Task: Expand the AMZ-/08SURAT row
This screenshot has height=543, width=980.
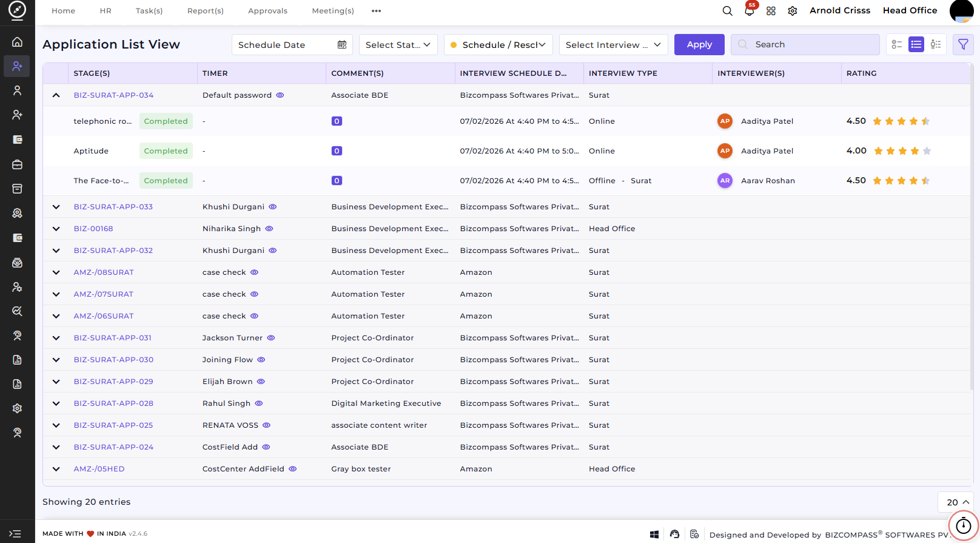Action: [56, 272]
